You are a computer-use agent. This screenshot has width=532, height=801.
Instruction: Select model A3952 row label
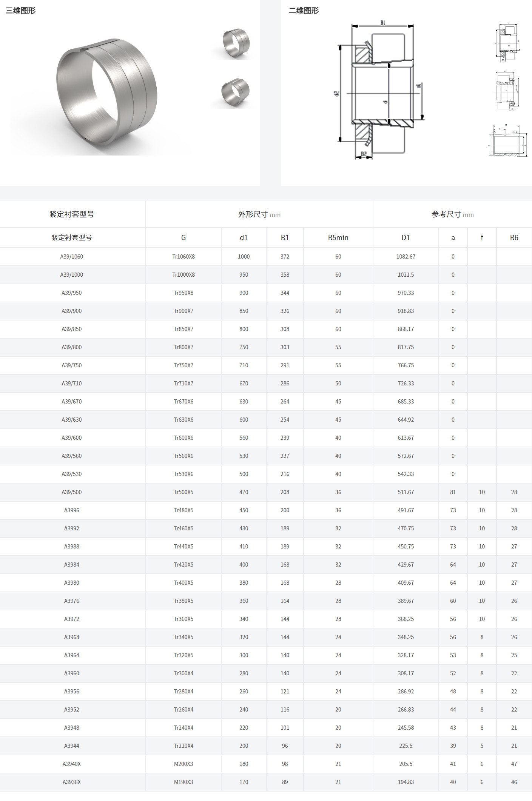click(x=72, y=710)
